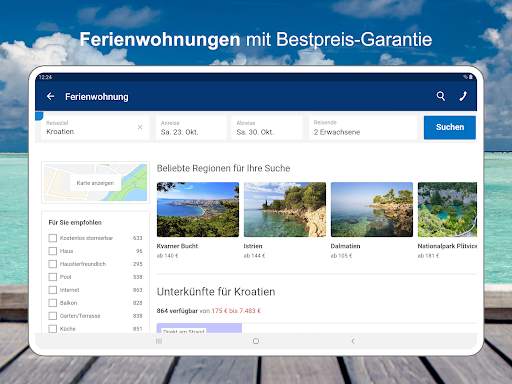Click the Istrien label
This screenshot has width=512, height=384.
click(x=253, y=246)
